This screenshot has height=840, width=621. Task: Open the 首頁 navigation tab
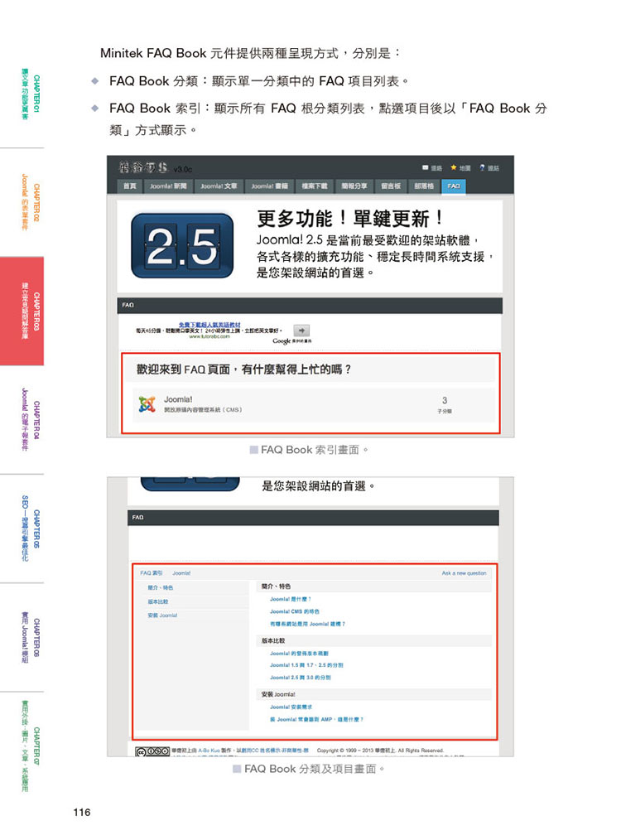[129, 186]
